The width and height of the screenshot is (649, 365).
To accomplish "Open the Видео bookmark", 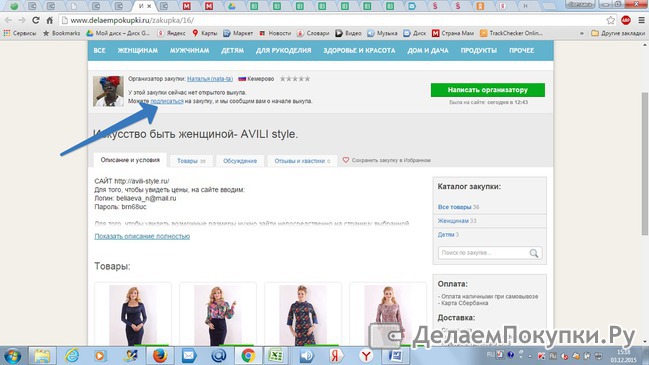I will click(x=348, y=33).
